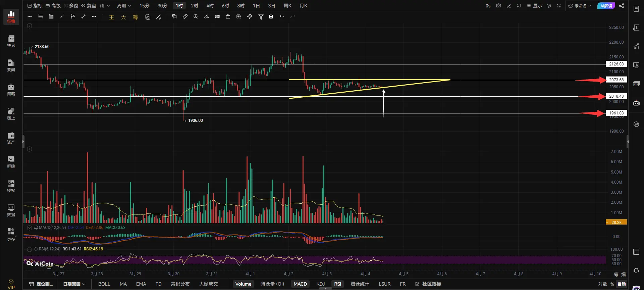The height and width of the screenshot is (290, 644).
Task: Open the 快讯 news flash sidebar icon
Action: [x=11, y=41]
